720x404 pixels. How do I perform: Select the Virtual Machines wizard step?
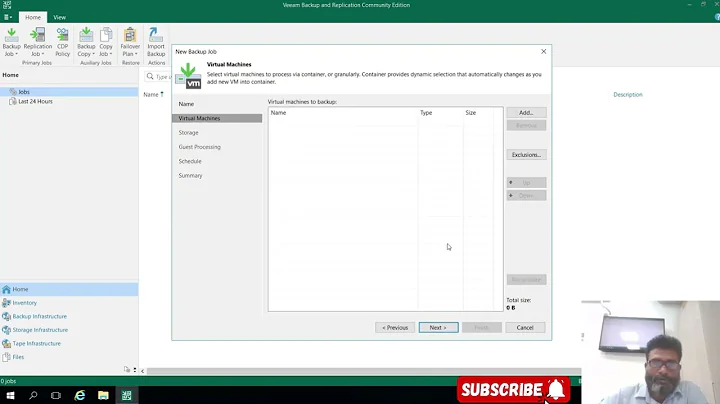click(217, 118)
